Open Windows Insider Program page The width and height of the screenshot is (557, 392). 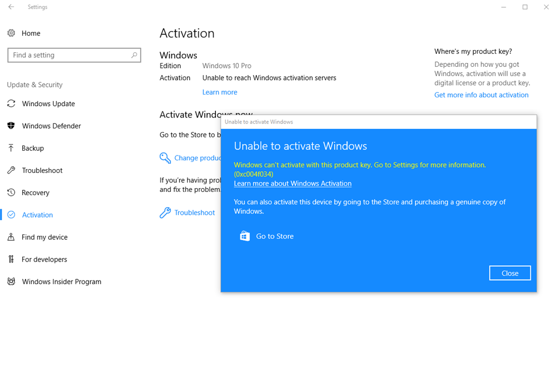[61, 282]
